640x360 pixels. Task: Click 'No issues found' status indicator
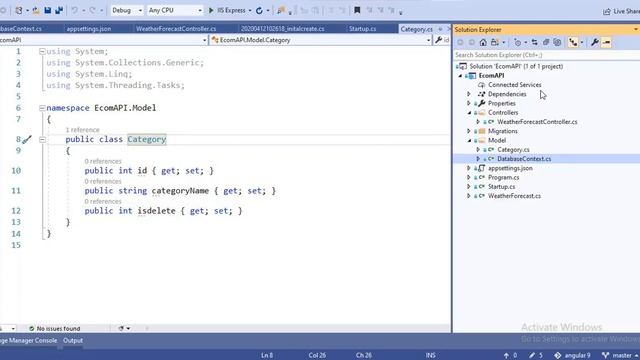pos(55,328)
